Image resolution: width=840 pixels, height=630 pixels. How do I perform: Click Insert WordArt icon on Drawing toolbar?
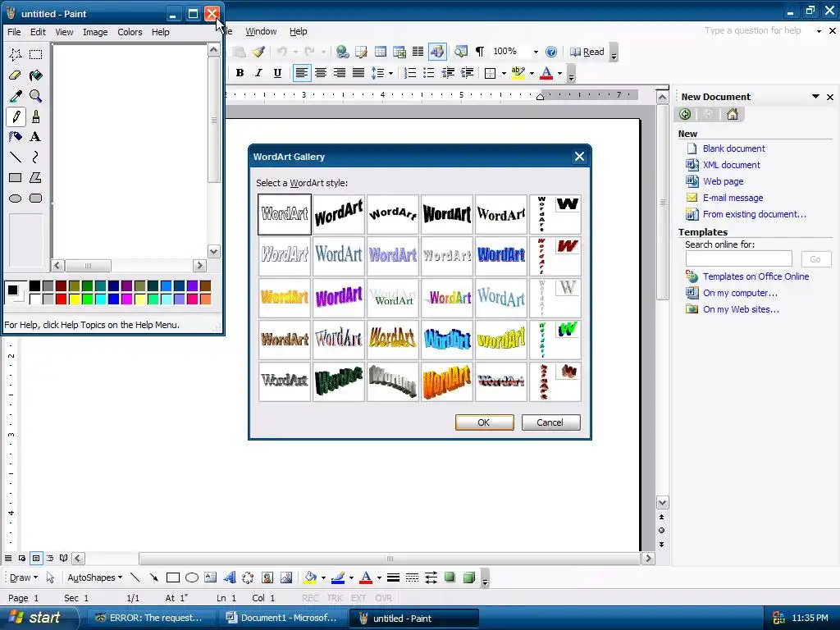(x=230, y=577)
